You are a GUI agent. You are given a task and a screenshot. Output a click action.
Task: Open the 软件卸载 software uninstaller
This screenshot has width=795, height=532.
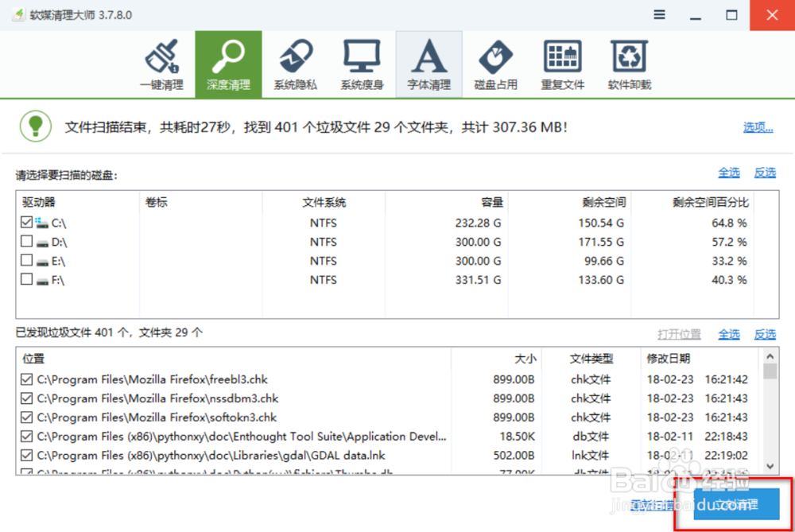(x=629, y=64)
